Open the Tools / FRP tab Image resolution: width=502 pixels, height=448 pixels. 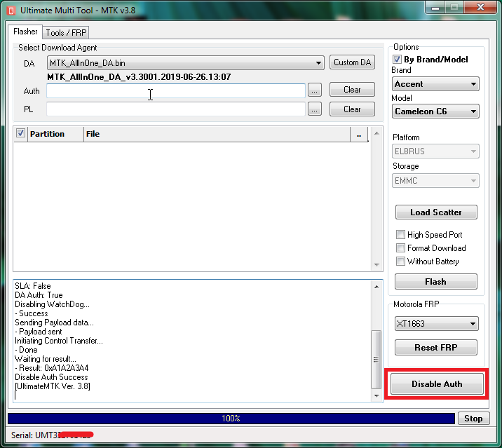66,33
